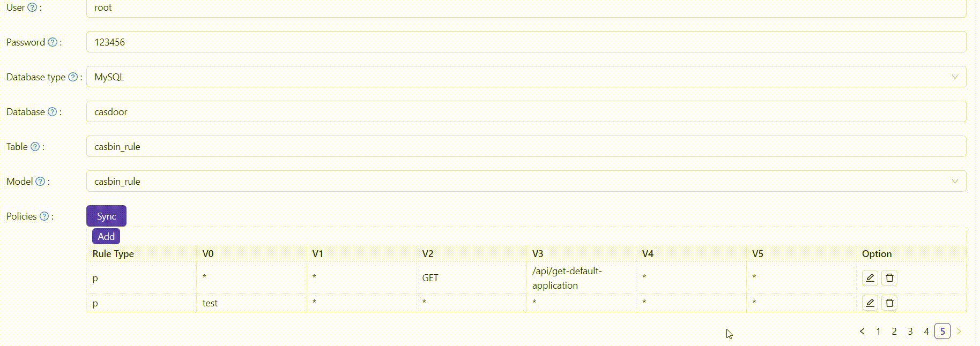This screenshot has height=346, width=980.
Task: Click the Add policy button
Action: coord(106,236)
